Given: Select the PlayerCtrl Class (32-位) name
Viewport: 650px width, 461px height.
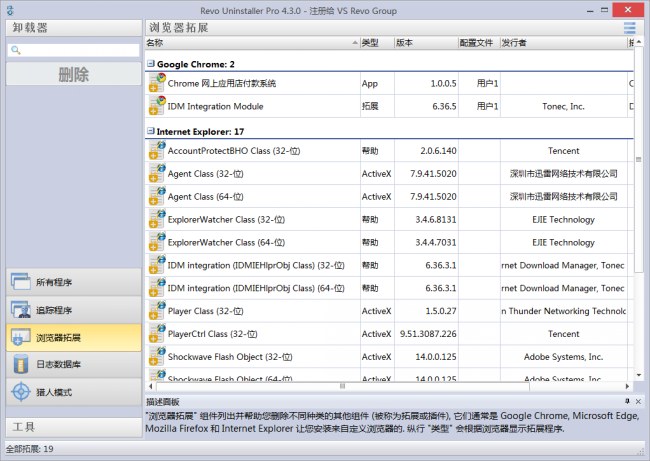Looking at the screenshot, I should pos(212,334).
